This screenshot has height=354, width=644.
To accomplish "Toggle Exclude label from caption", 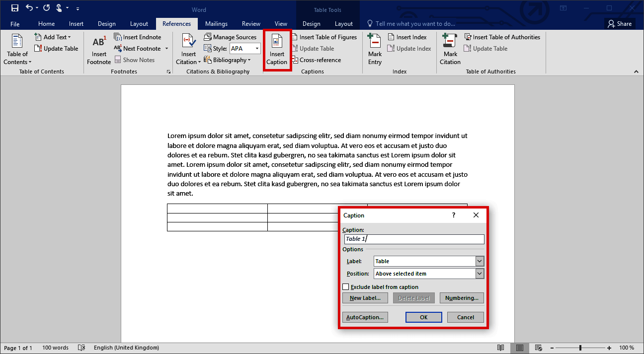I will pyautogui.click(x=346, y=286).
